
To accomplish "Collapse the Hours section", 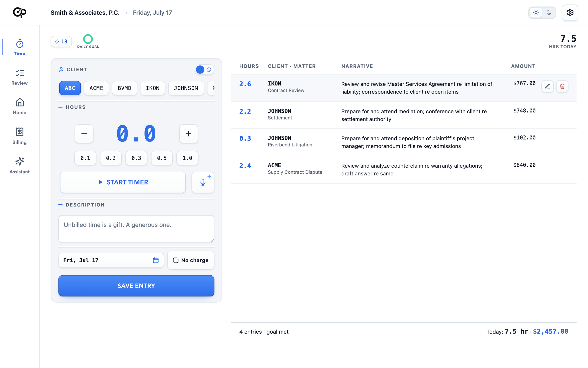I will point(72,107).
